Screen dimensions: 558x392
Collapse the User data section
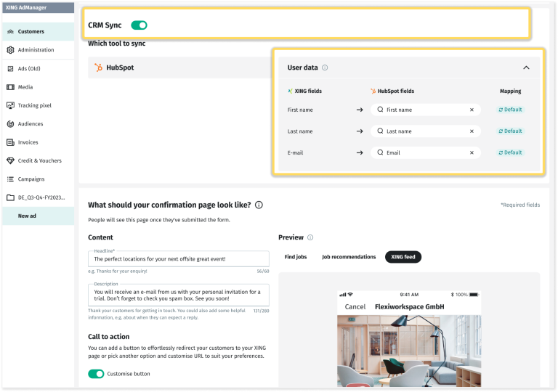pyautogui.click(x=526, y=68)
